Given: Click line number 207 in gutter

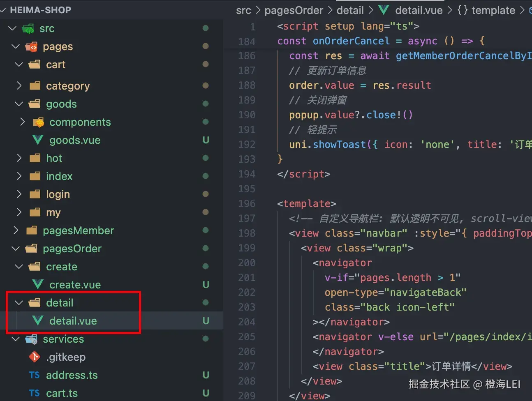Looking at the screenshot, I should tap(247, 366).
